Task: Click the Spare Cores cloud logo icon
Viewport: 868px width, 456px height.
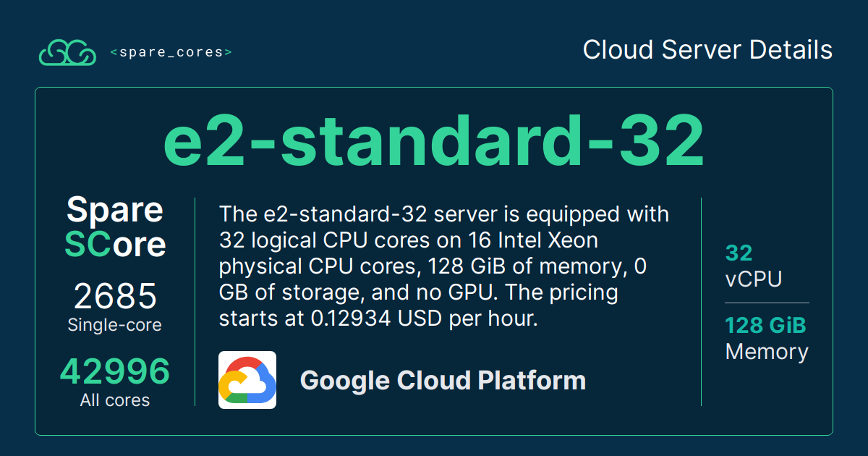Action: coord(67,52)
